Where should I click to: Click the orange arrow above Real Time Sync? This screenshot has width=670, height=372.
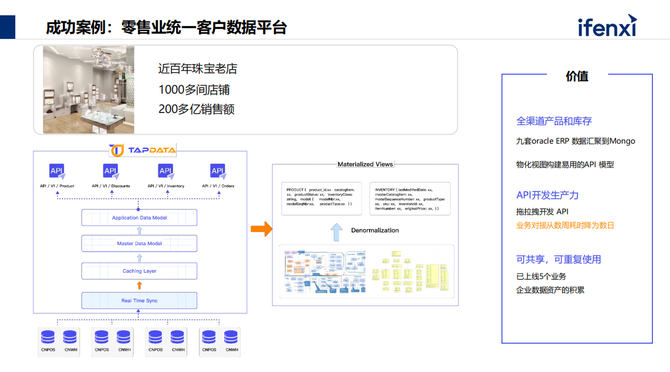click(139, 285)
